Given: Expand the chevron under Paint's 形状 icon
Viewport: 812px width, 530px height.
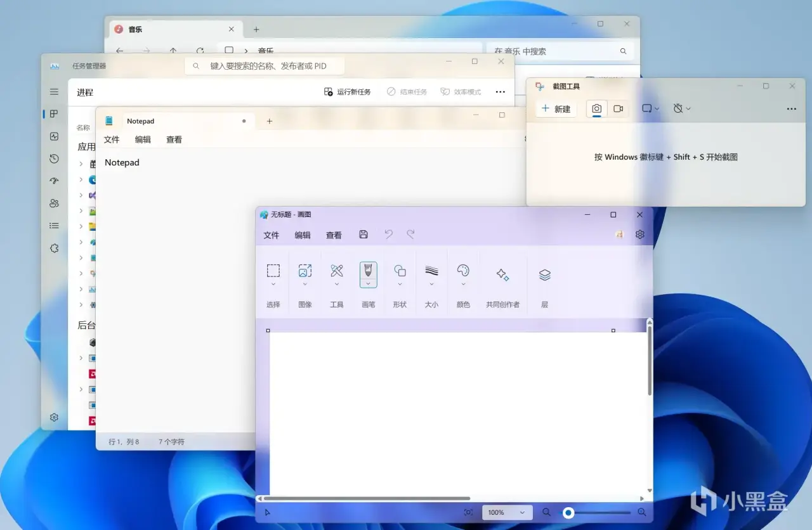Looking at the screenshot, I should [x=400, y=284].
